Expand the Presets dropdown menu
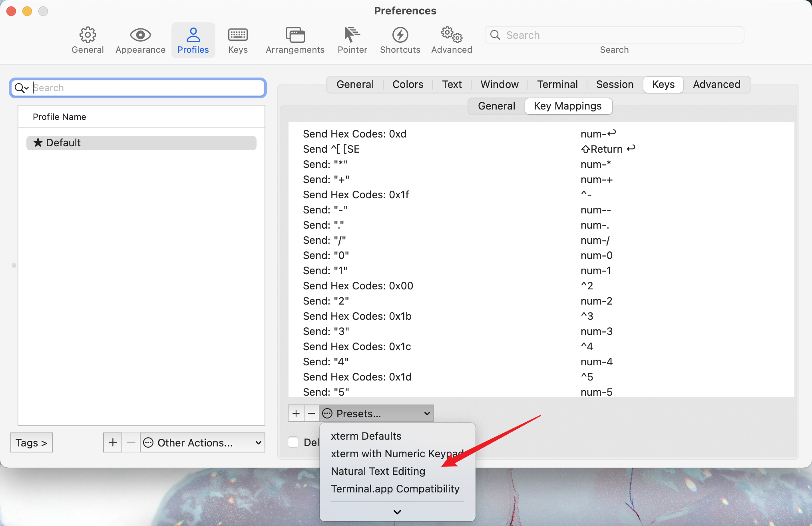Viewport: 812px width, 526px height. click(x=376, y=414)
